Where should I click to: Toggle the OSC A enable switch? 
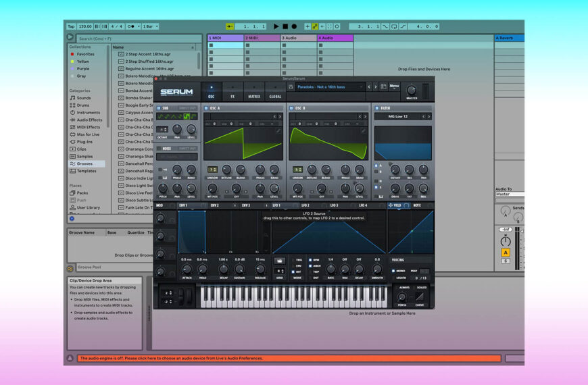[206, 108]
